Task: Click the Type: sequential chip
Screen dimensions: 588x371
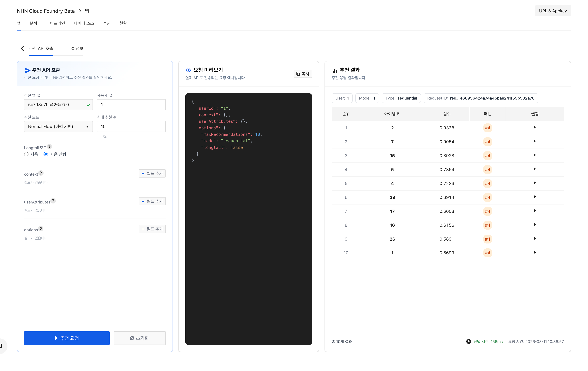Action: (401, 98)
